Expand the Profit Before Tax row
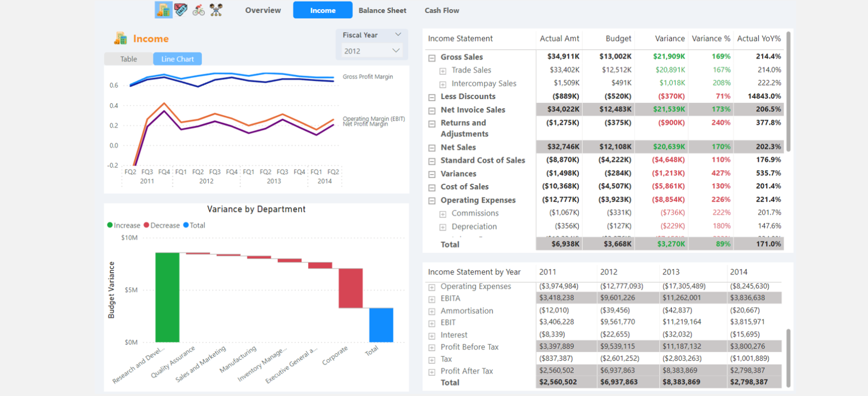This screenshot has height=396, width=868. coord(432,348)
